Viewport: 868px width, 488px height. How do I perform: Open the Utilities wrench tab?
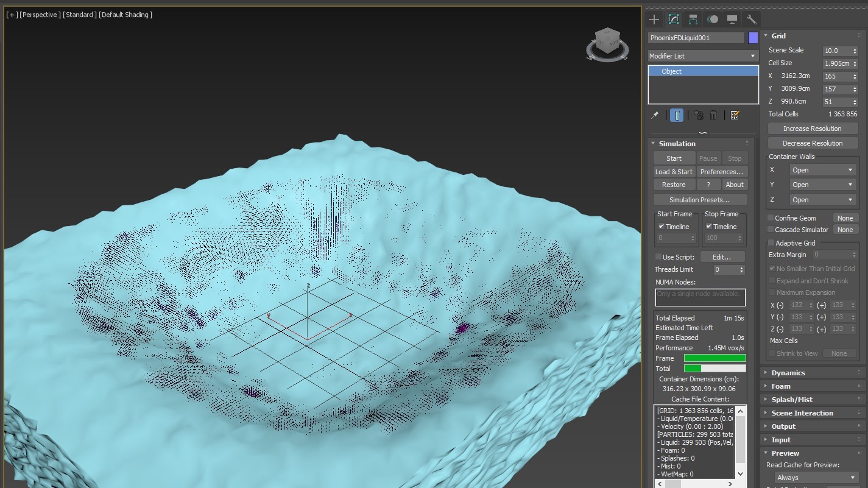(751, 19)
